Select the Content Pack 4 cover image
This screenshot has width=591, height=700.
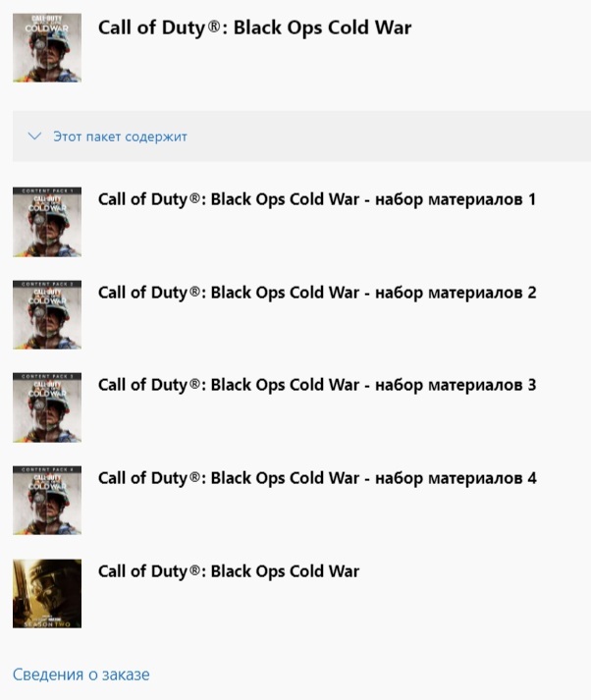coord(47,501)
